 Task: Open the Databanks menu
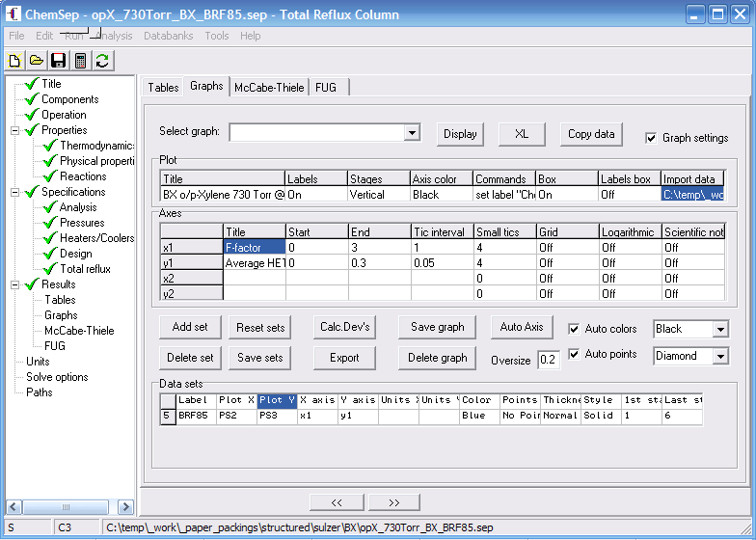point(168,36)
